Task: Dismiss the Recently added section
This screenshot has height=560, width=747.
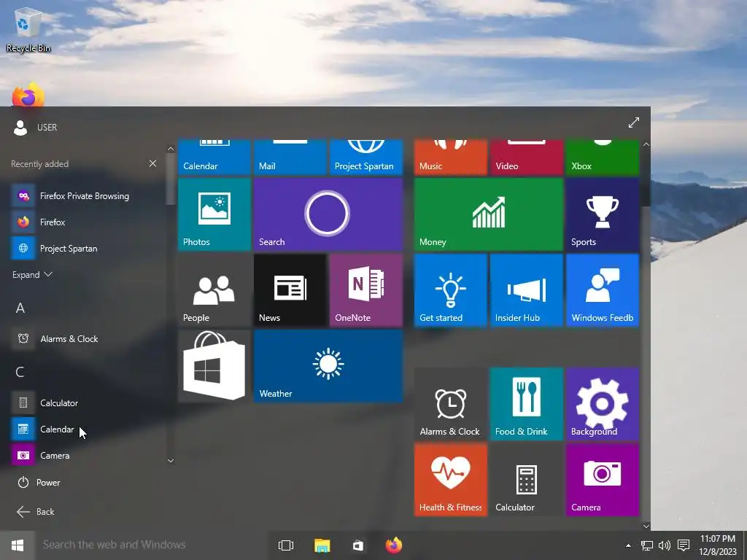Action: 152,163
